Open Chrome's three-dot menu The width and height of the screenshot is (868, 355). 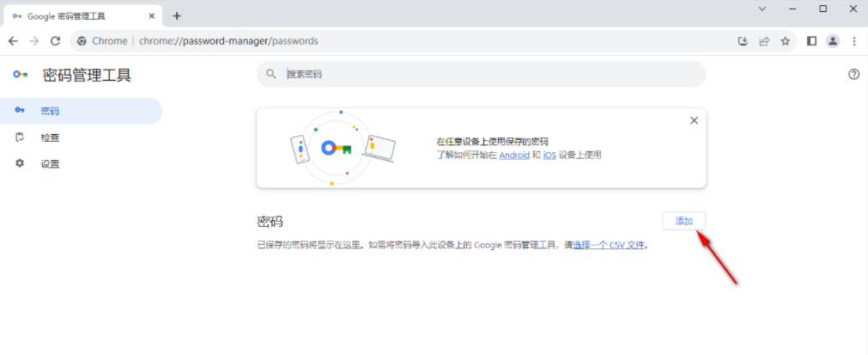coord(853,41)
